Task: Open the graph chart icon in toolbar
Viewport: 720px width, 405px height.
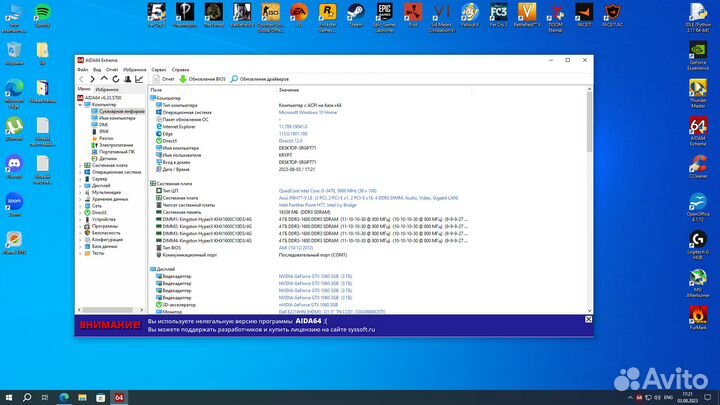Action: pyautogui.click(x=139, y=78)
